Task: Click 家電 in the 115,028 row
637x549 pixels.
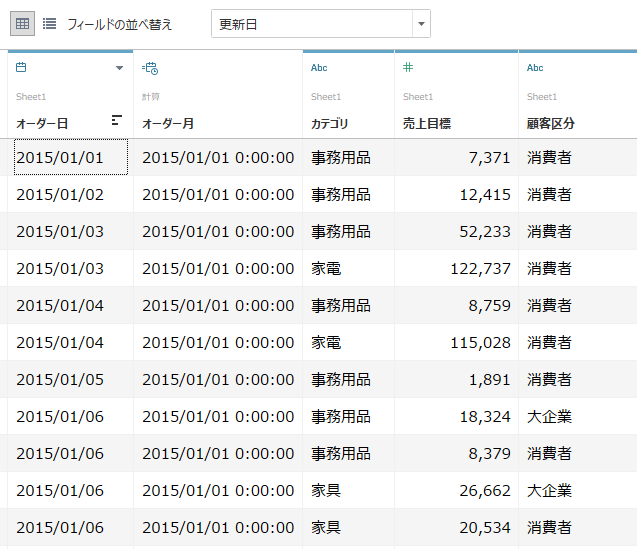Action: (326, 342)
